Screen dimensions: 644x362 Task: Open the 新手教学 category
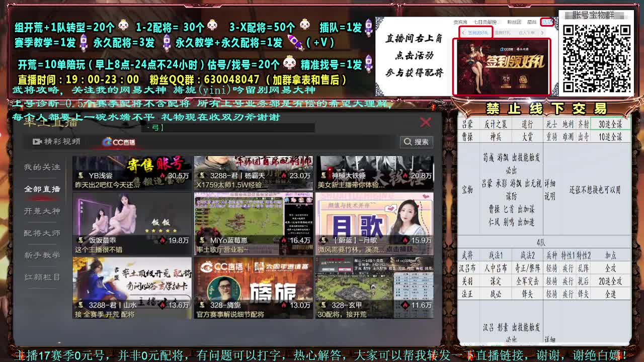pos(42,255)
